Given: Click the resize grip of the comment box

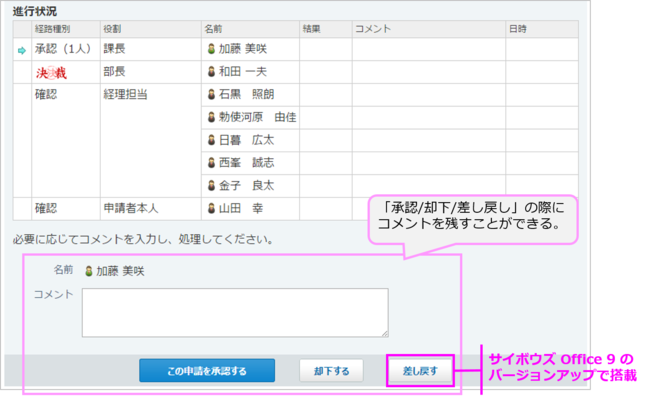Looking at the screenshot, I should tap(385, 333).
